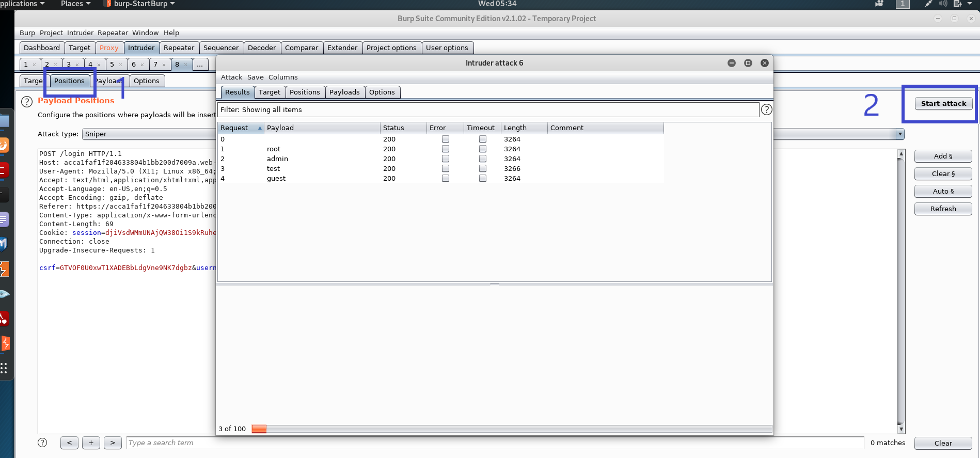This screenshot has width=980, height=458.
Task: Click the results filter bar
Action: coord(488,109)
